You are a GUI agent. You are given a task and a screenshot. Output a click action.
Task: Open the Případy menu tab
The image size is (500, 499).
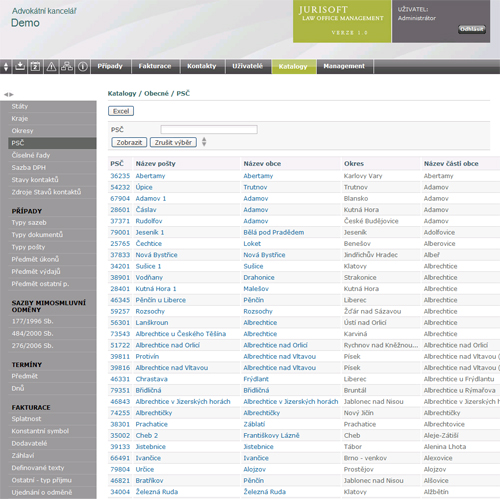click(x=110, y=66)
